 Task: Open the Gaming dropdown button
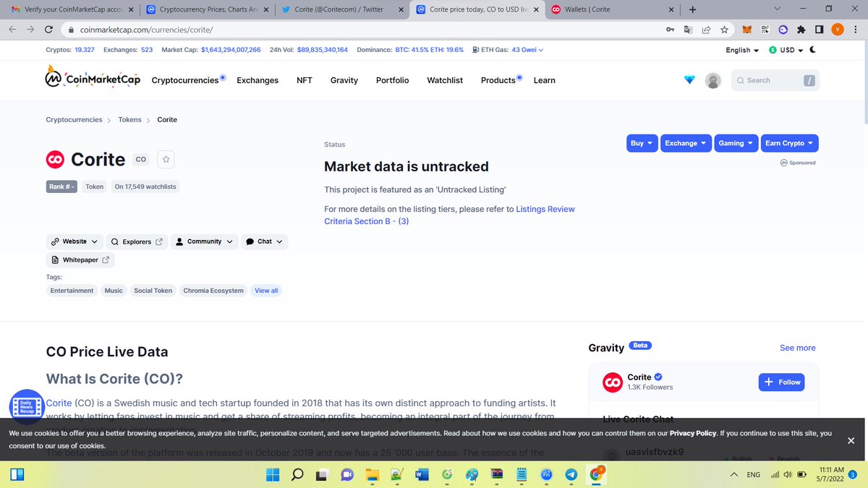pyautogui.click(x=736, y=143)
